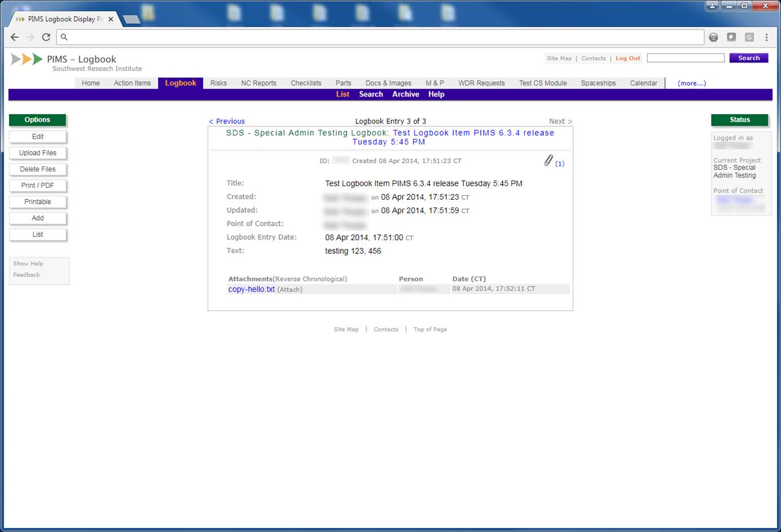Open the Action Items tab
Viewport: 781px width, 532px height.
[132, 83]
